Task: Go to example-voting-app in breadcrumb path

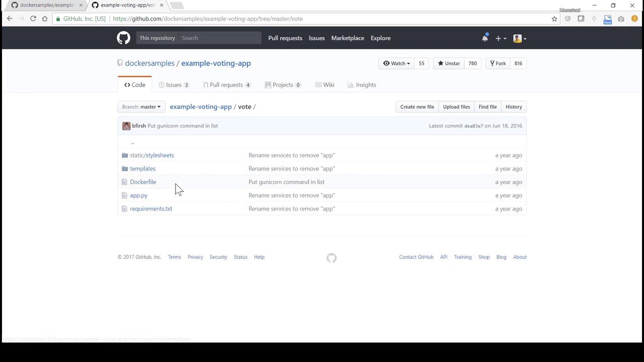Action: (201, 107)
